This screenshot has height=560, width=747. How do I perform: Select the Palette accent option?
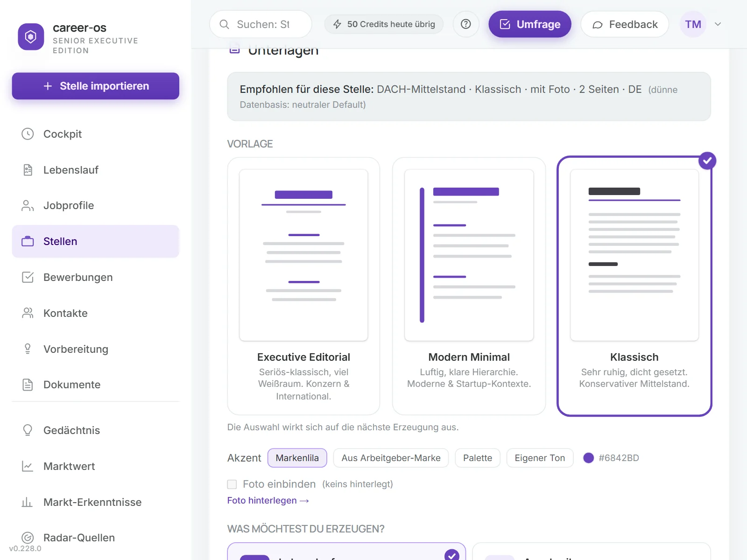[x=478, y=458]
